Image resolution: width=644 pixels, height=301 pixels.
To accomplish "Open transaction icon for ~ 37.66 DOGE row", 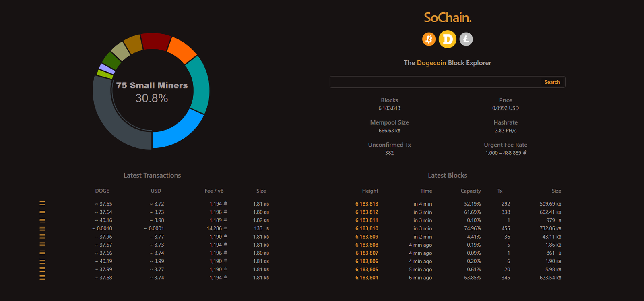I will click(42, 253).
